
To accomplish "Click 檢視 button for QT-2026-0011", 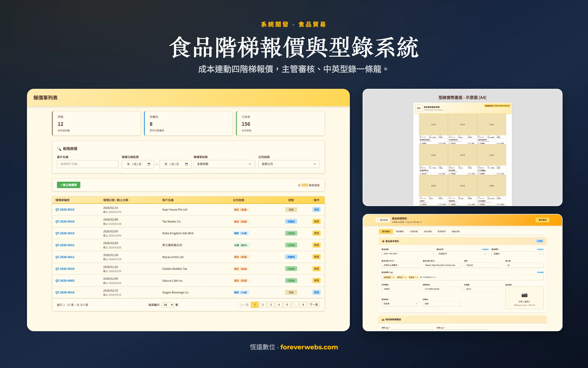I will tap(317, 257).
